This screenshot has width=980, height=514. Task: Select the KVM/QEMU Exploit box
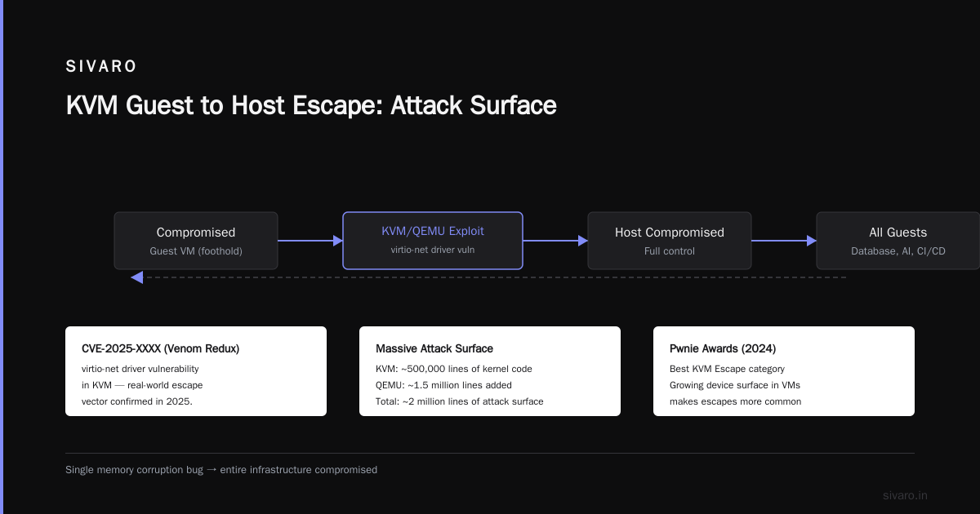coord(433,241)
